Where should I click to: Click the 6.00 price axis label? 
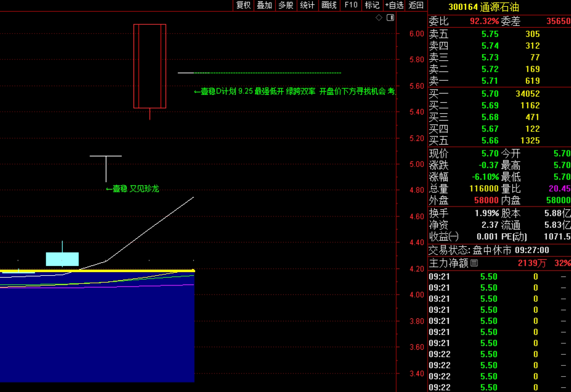coord(417,34)
